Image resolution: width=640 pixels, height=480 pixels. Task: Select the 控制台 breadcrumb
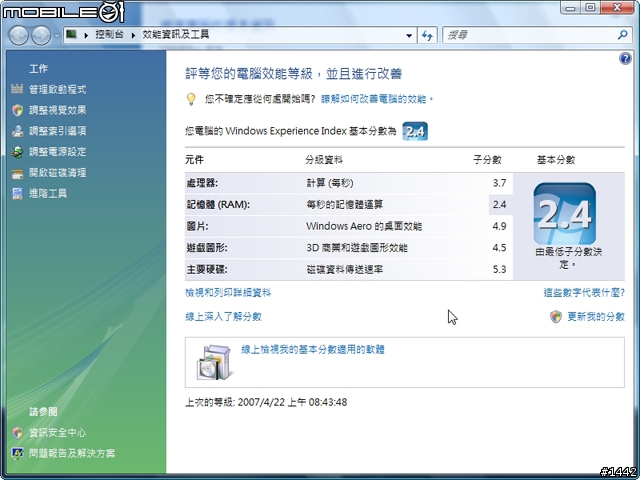109,35
